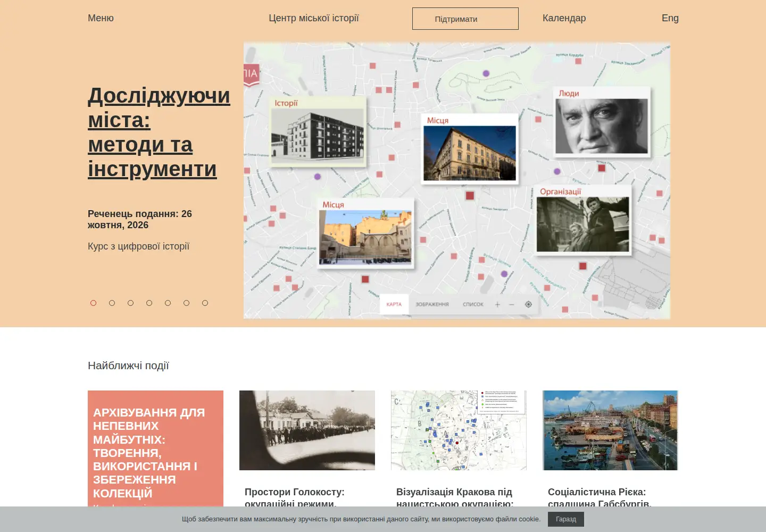Switch site language to Eng
This screenshot has height=532, width=766.
tap(670, 18)
